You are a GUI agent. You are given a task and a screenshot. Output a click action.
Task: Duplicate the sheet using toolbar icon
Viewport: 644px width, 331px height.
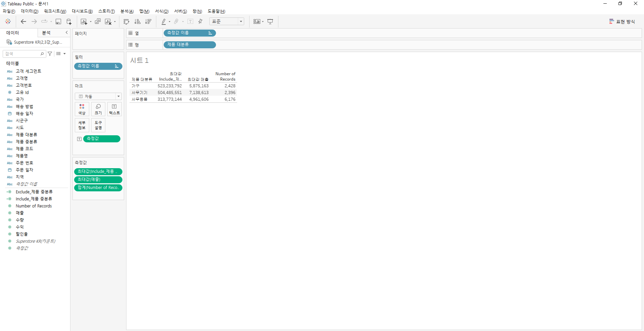coord(98,21)
